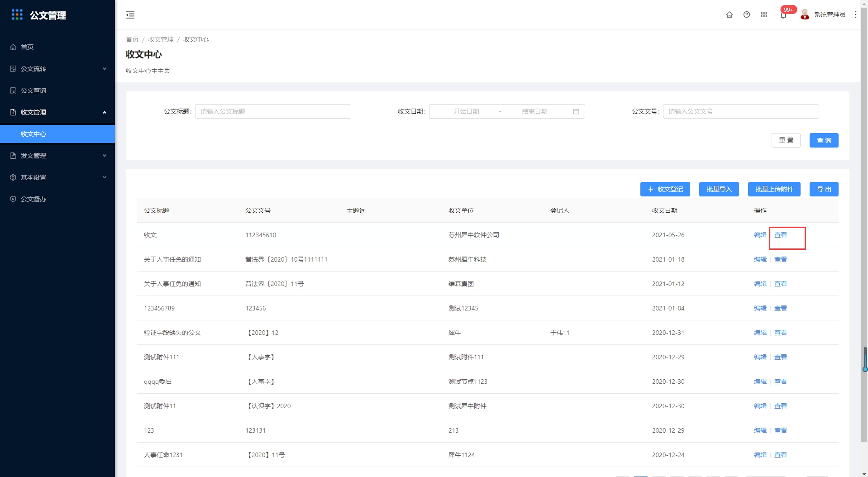868x477 pixels.
Task: View the 收文 112345610 row
Action: 780,235
